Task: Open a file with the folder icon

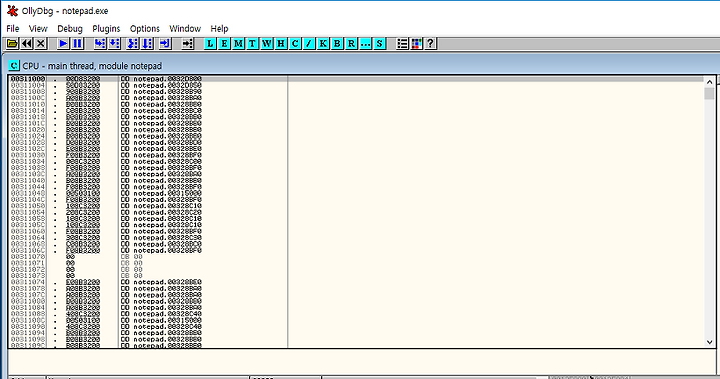Action: pyautogui.click(x=12, y=44)
